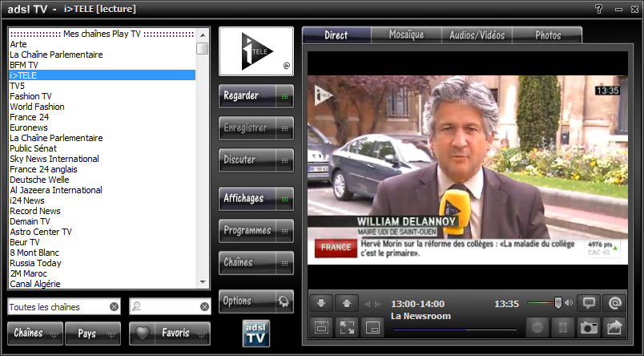This screenshot has height=356, width=644.
Task: Open the Chaînes filter dropdown at bottom-left
Action: click(35, 333)
